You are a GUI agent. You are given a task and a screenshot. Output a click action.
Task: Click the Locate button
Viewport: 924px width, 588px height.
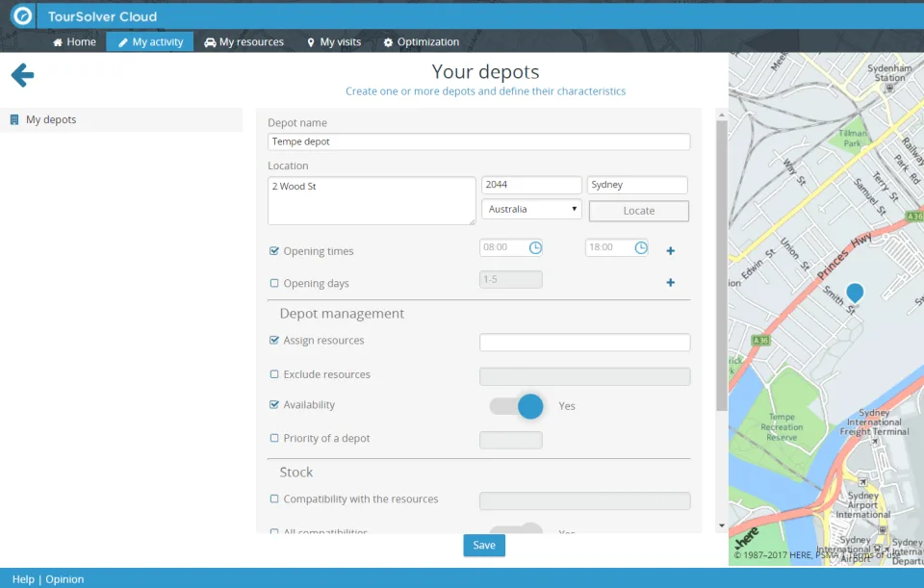point(639,211)
